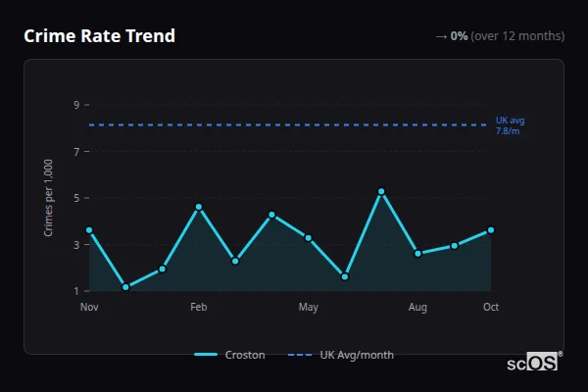This screenshot has width=588, height=392.
Task: Click the 'Crime Rate Trend' heading
Action: pos(99,36)
